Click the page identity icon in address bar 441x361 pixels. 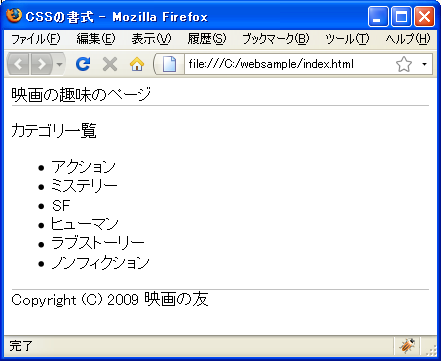click(169, 64)
